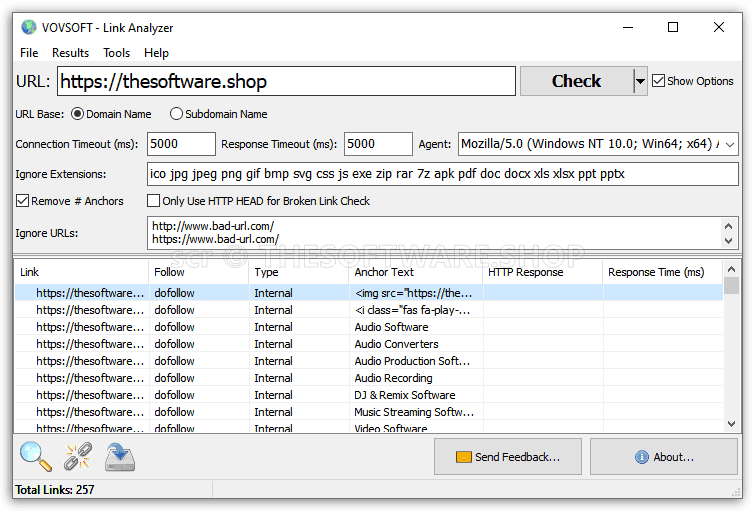755x511 pixels.
Task: Click the broken link check icon
Action: (78, 456)
